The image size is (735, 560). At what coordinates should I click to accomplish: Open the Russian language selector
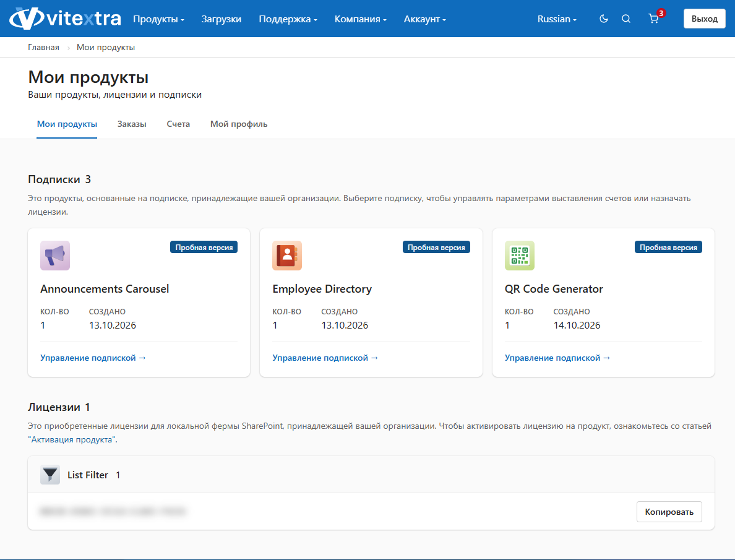coord(557,19)
